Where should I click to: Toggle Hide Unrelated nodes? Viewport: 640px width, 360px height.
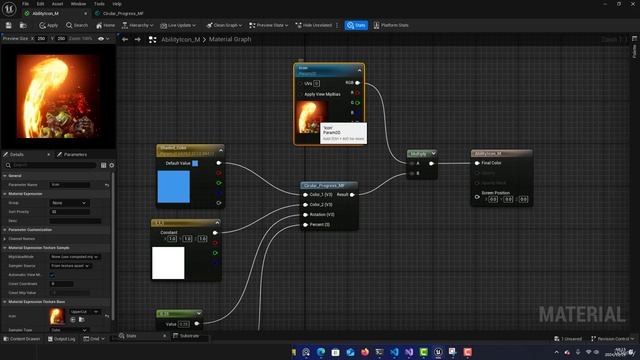tap(313, 25)
